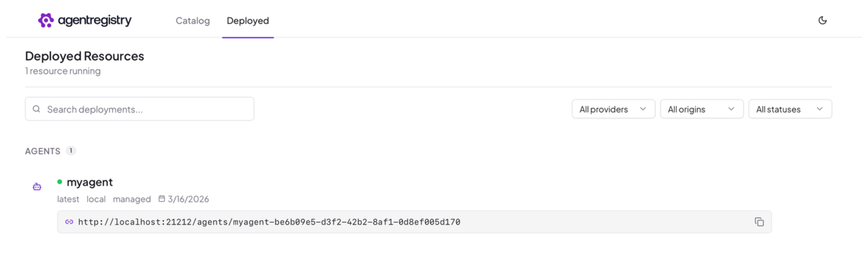Click the AGENTS count badge
This screenshot has height=278, width=868.
(71, 151)
